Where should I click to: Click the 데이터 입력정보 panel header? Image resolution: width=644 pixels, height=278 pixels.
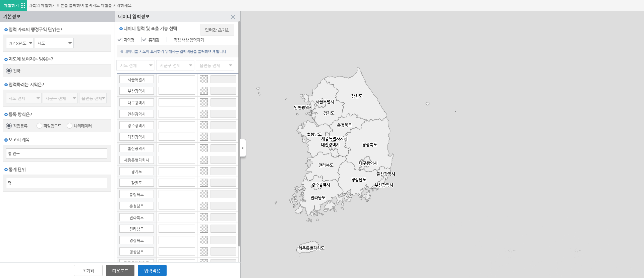(x=178, y=16)
